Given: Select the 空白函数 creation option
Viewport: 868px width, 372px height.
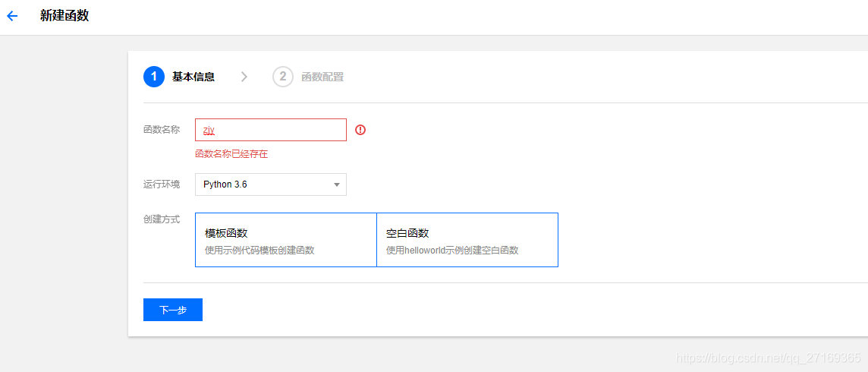Looking at the screenshot, I should click(467, 240).
